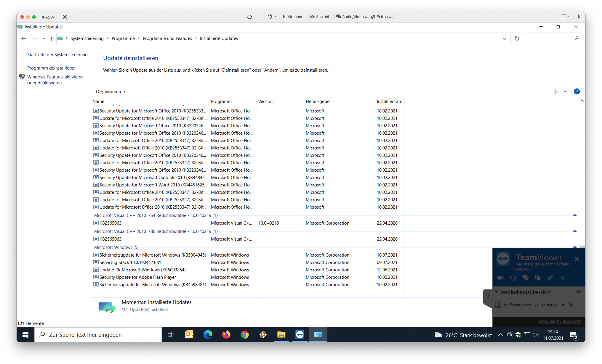Open Programm deinstallieren link
Image resolution: width=602 pixels, height=364 pixels.
pyautogui.click(x=51, y=68)
